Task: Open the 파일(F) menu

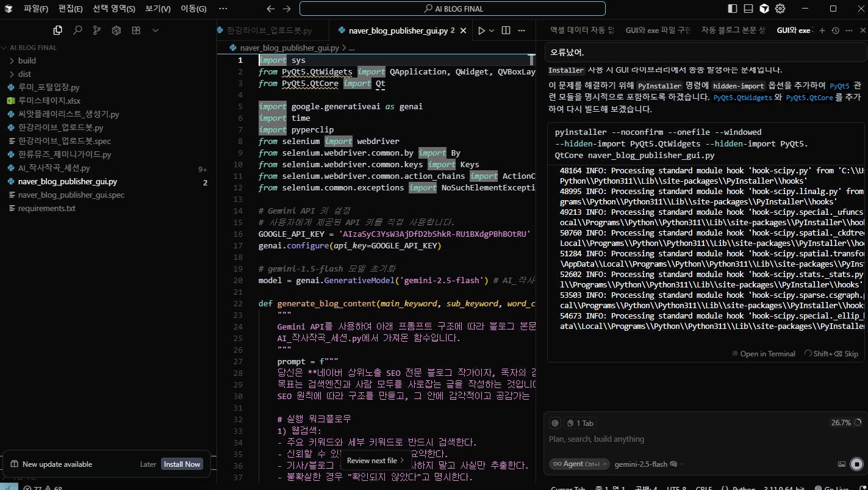Action: click(x=36, y=9)
